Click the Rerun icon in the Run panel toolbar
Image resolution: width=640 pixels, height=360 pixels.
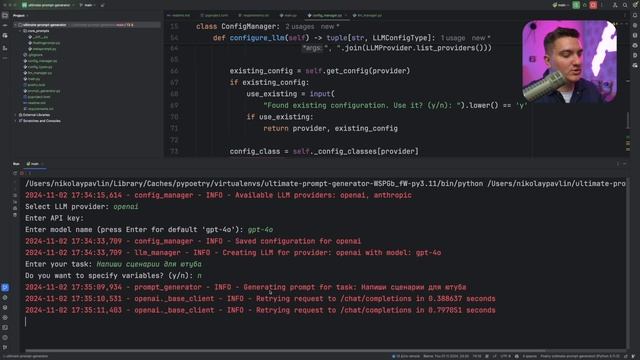coord(16,173)
